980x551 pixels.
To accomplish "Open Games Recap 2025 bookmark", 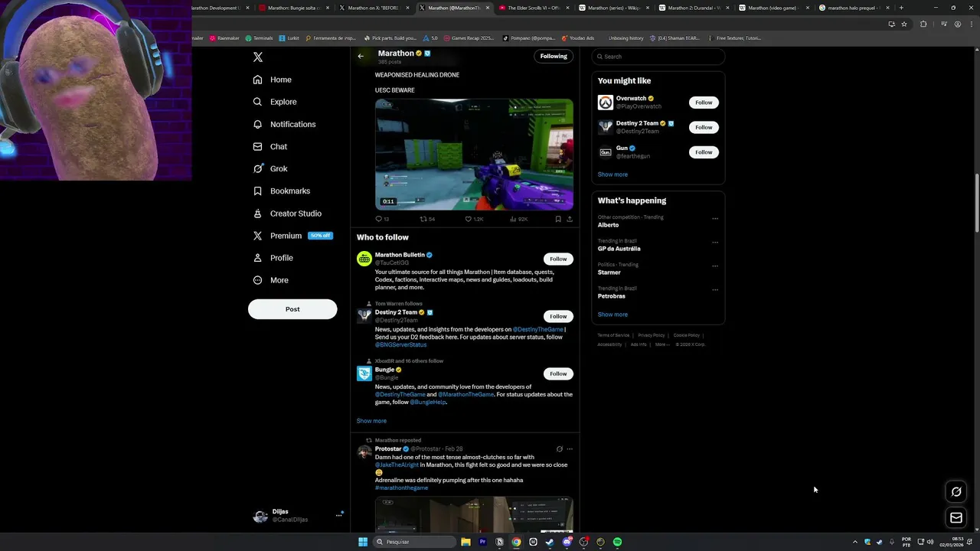I will click(x=469, y=37).
